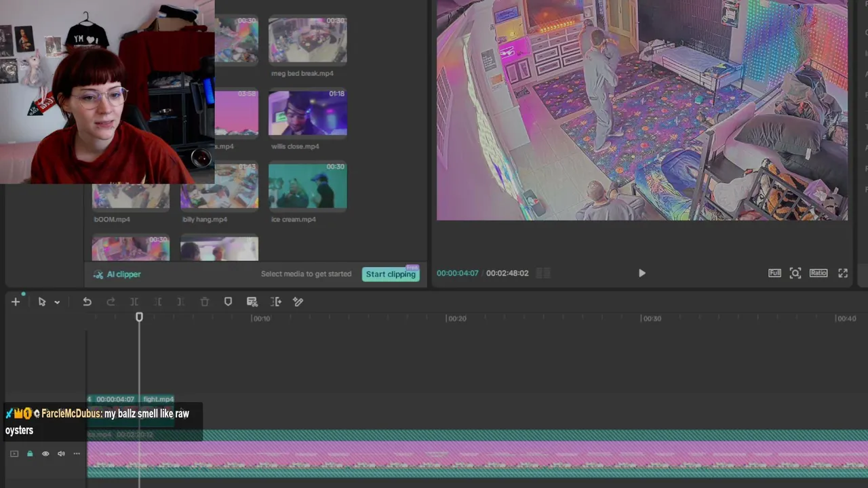Switch preview to Full quality
The height and width of the screenshot is (488, 868).
point(774,273)
